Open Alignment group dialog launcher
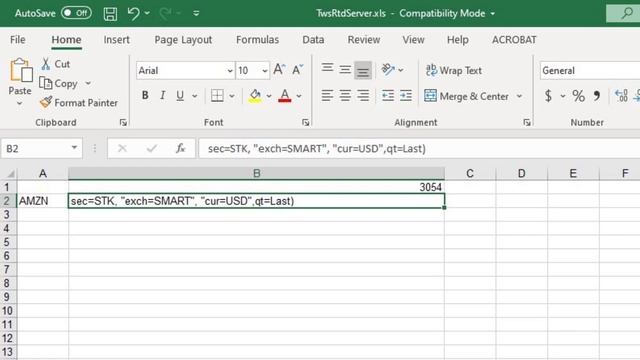 pyautogui.click(x=527, y=122)
